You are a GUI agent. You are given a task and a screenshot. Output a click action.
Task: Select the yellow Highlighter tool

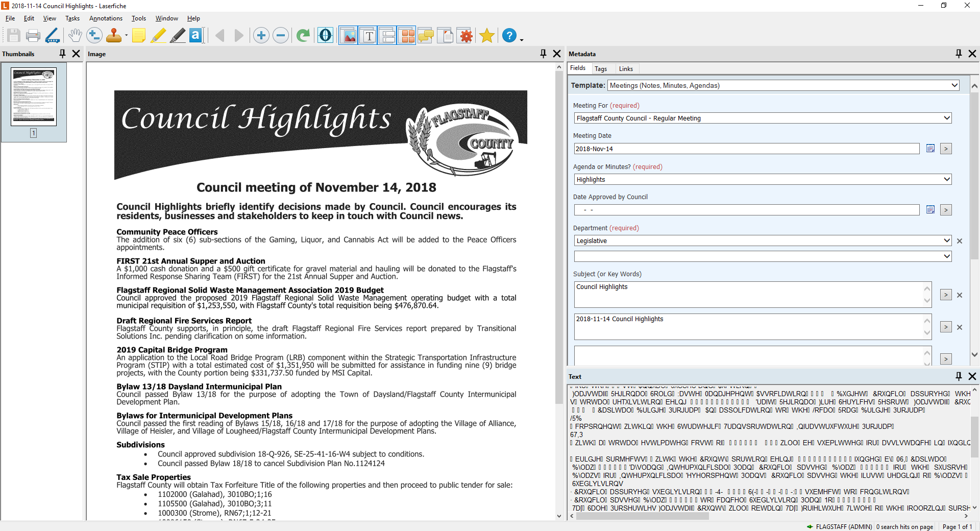click(x=158, y=35)
